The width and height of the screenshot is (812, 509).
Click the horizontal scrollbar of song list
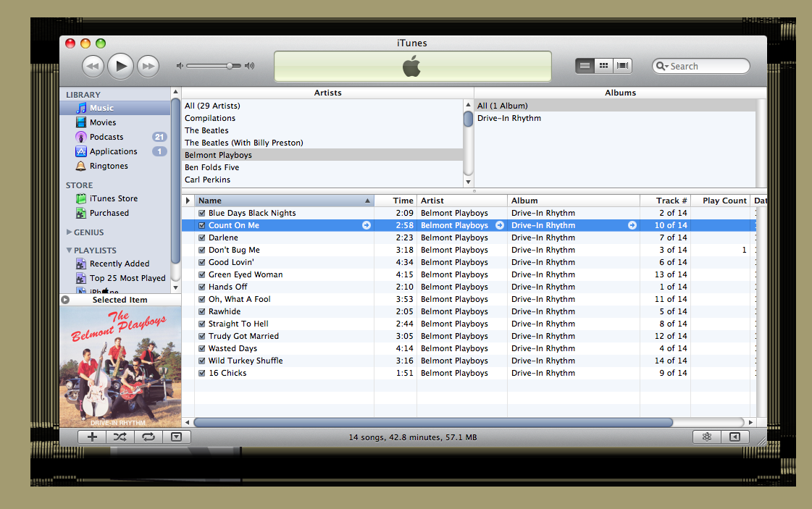click(433, 423)
